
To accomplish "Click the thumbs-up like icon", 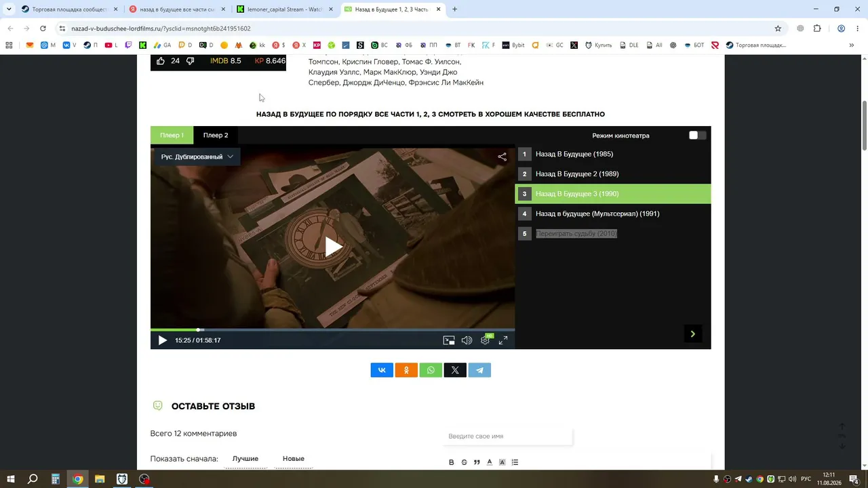I will pyautogui.click(x=161, y=61).
